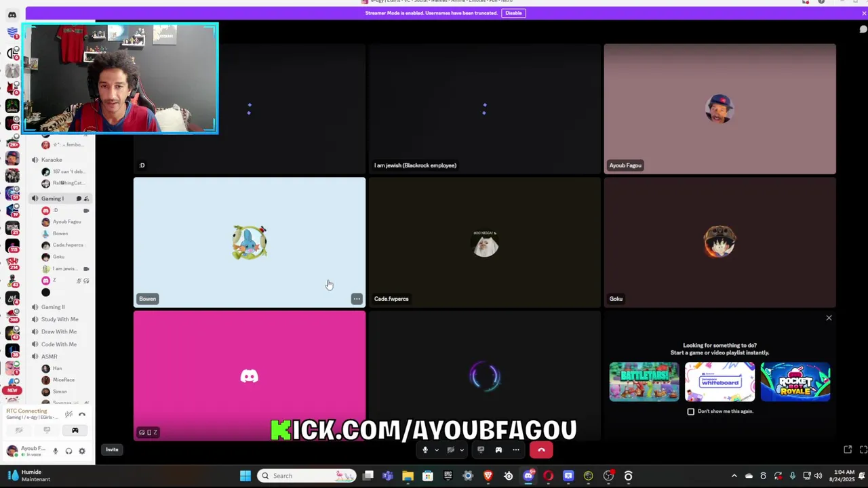Toggle camera in left voice panel
The height and width of the screenshot is (488, 868).
pyautogui.click(x=19, y=430)
